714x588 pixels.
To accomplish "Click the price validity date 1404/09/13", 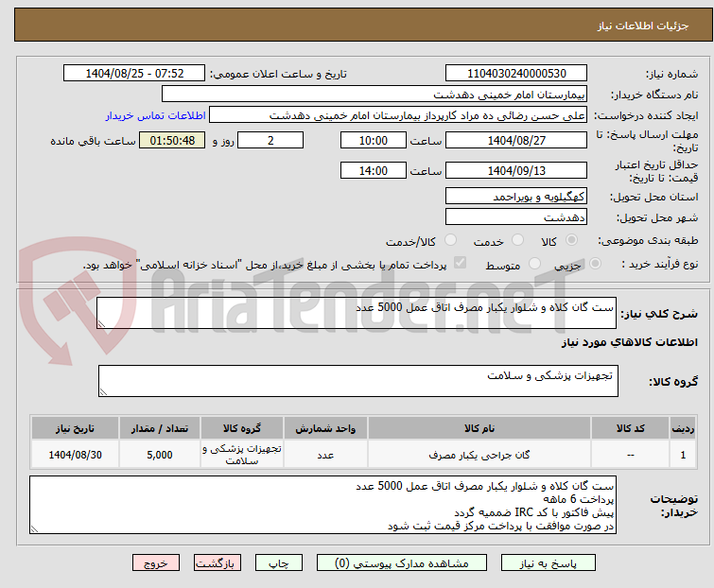I will 516,171.
